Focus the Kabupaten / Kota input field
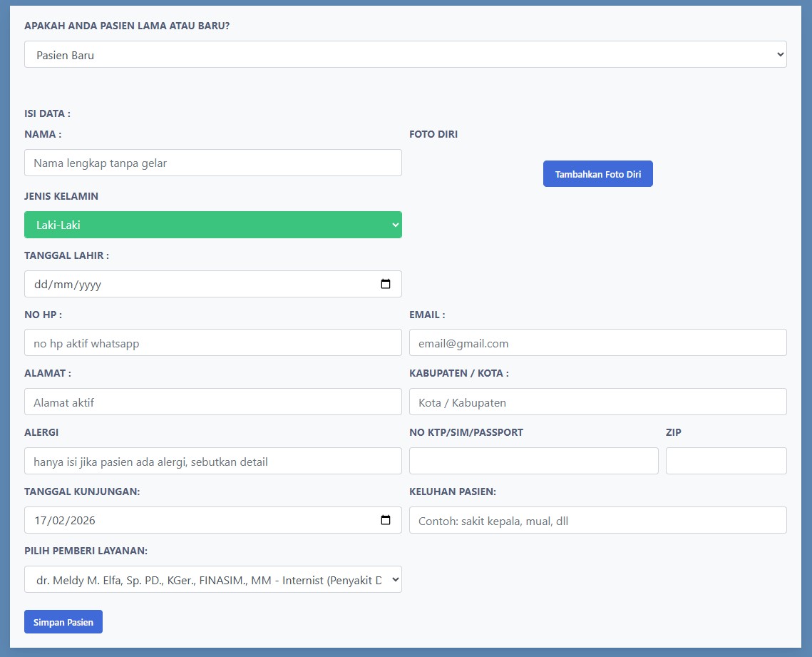812x657 pixels. (x=597, y=402)
